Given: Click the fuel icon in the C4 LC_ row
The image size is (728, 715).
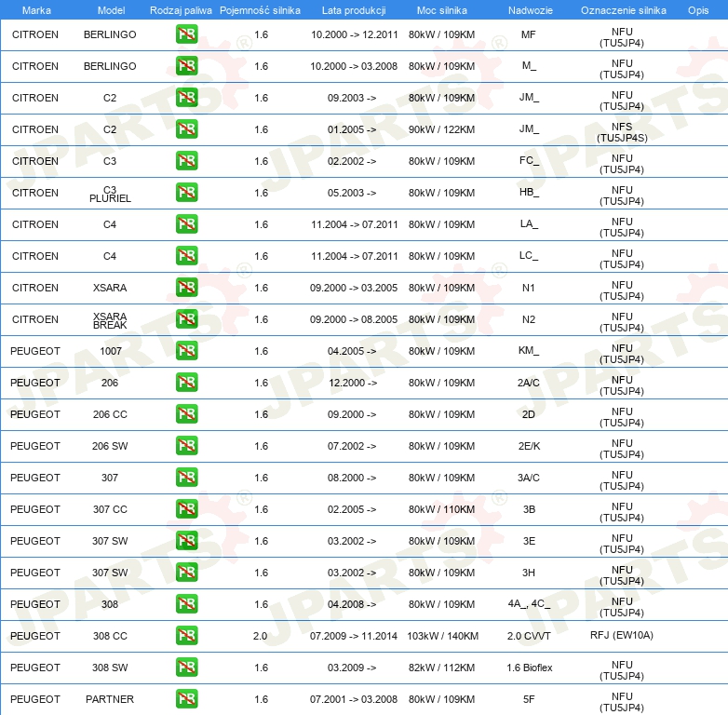Looking at the screenshot, I should tap(186, 255).
